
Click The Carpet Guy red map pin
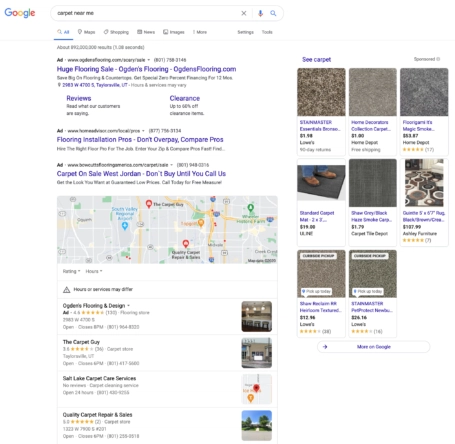click(149, 204)
